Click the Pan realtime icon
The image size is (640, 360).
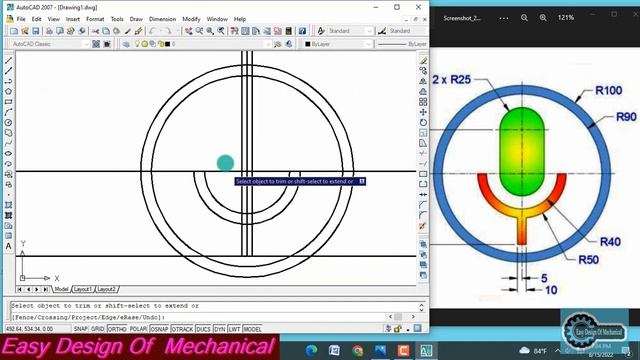click(188, 31)
